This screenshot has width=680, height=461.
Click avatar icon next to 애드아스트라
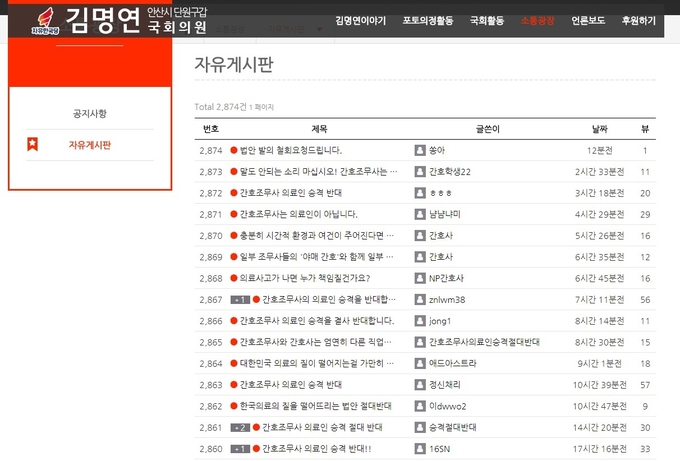pyautogui.click(x=420, y=363)
